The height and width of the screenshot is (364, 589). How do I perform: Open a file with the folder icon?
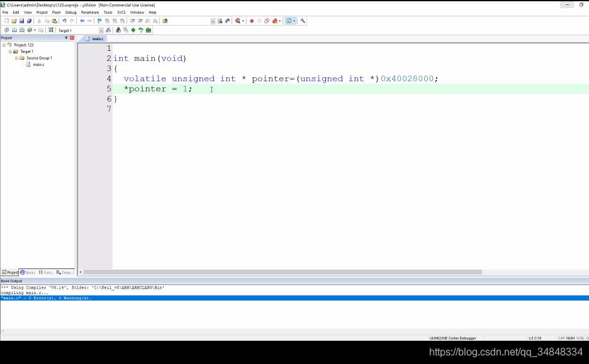click(14, 21)
